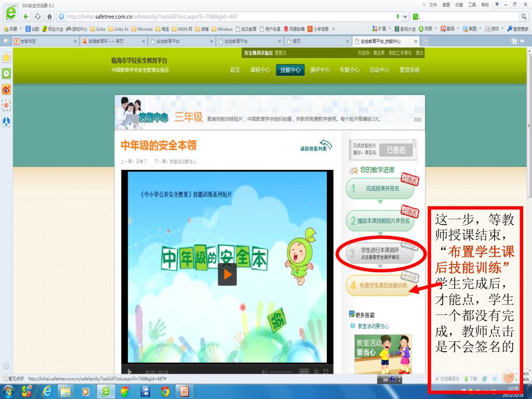Open the 工具 menu

pyautogui.click(x=472, y=5)
